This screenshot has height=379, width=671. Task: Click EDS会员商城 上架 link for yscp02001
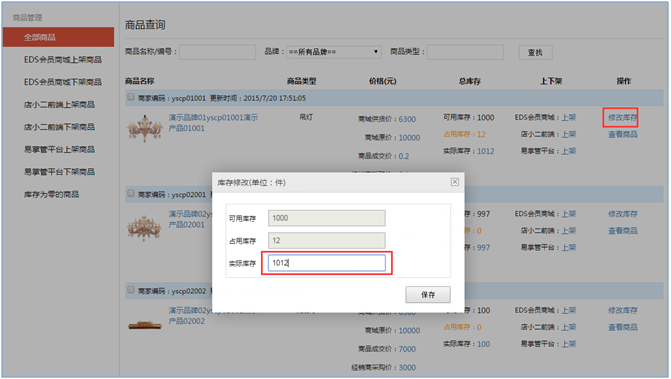568,213
